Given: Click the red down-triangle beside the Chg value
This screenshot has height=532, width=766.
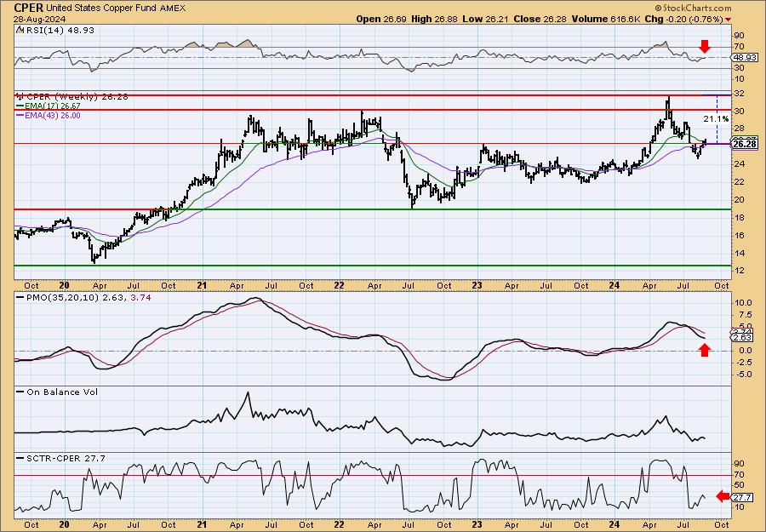Looking at the screenshot, I should tap(729, 20).
